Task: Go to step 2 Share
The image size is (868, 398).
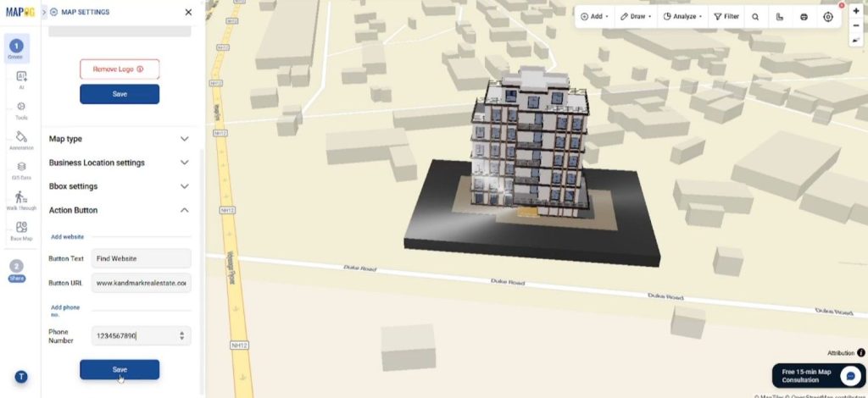Action: pyautogui.click(x=17, y=271)
